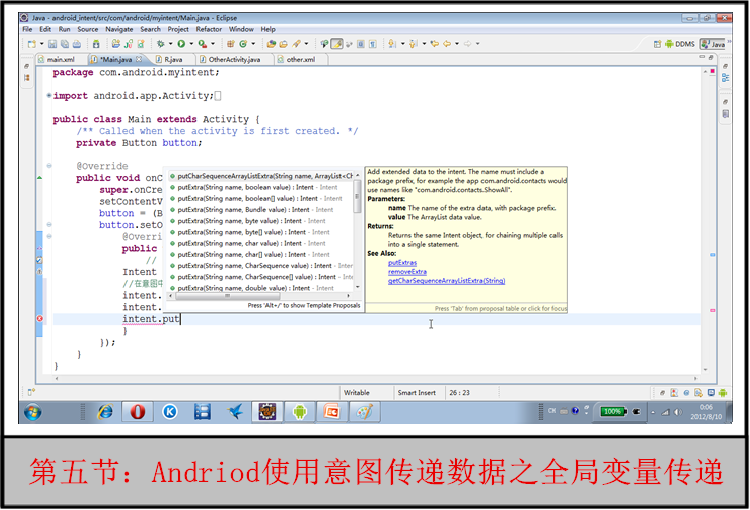
Task: Click the Windows Start orb
Action: coord(33,411)
